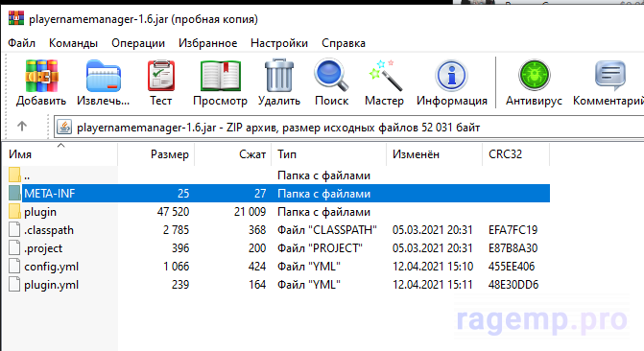Select the .project file name

[x=43, y=248]
